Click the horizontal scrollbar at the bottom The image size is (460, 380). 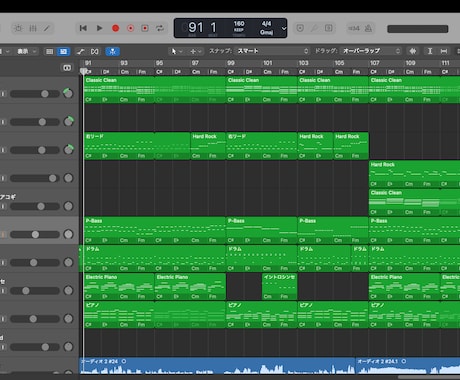click(x=429, y=377)
